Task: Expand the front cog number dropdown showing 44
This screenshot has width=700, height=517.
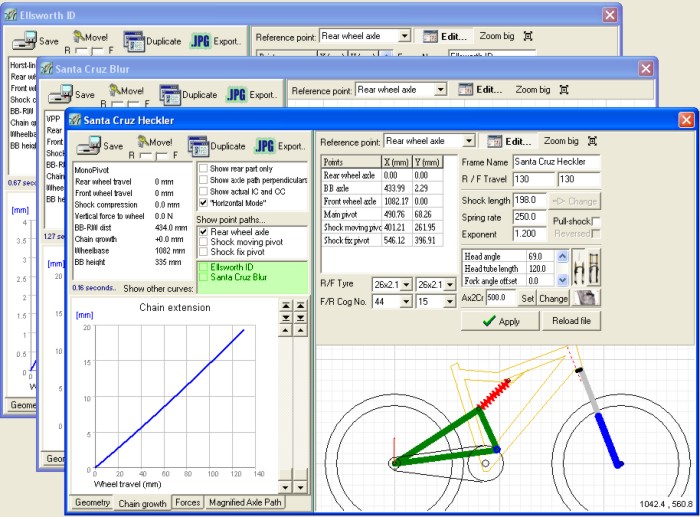Action: point(408,301)
